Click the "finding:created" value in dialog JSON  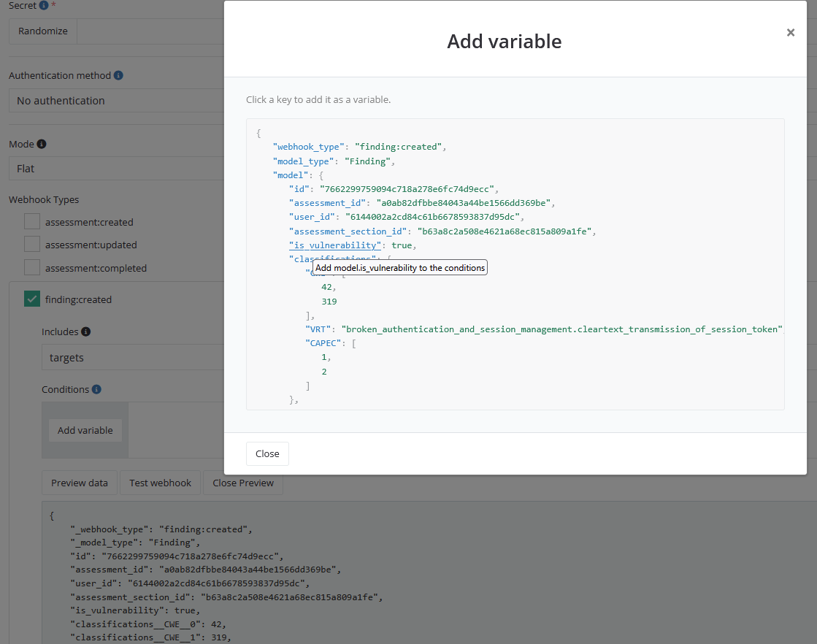pos(399,147)
